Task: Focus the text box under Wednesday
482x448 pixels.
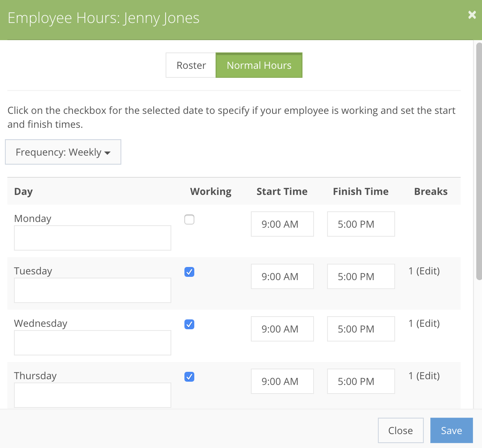Action: [93, 343]
